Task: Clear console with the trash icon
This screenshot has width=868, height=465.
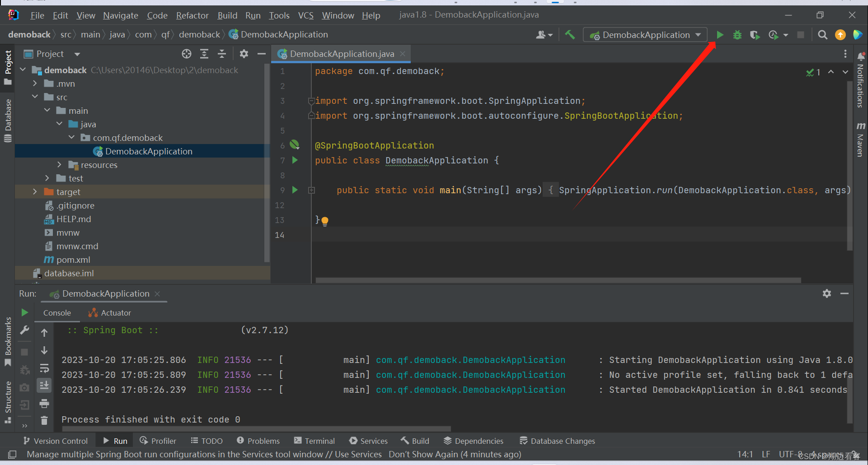Action: [44, 420]
